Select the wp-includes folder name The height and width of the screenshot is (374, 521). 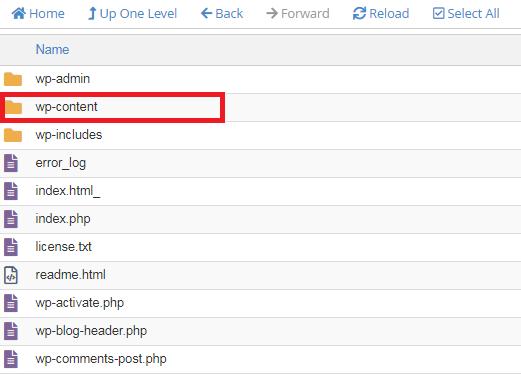[x=69, y=135]
